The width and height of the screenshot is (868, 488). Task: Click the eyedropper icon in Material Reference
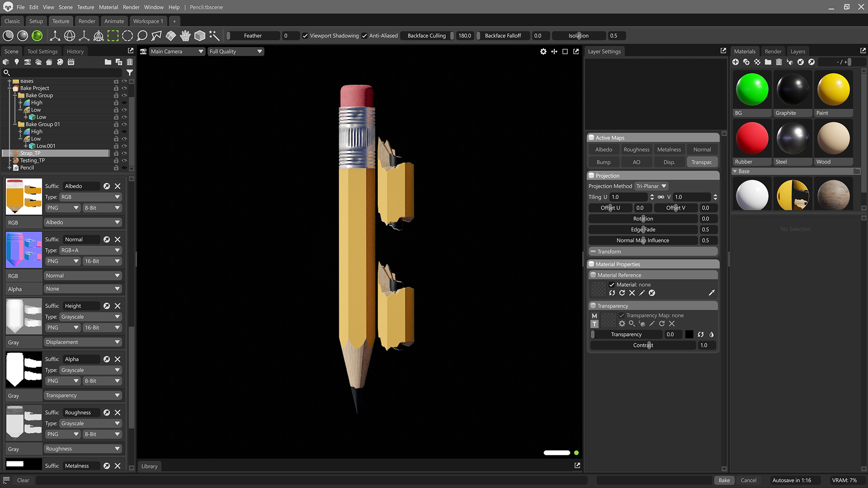pyautogui.click(x=712, y=293)
